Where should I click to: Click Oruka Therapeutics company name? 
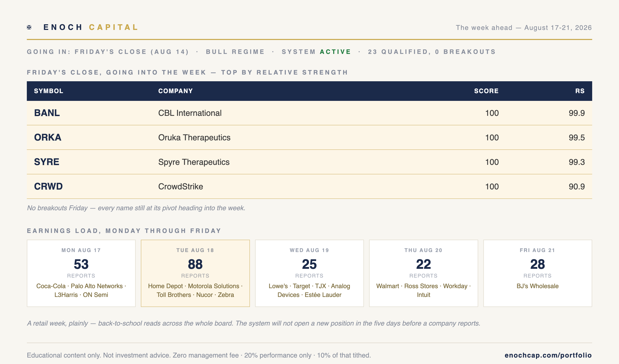pos(194,137)
